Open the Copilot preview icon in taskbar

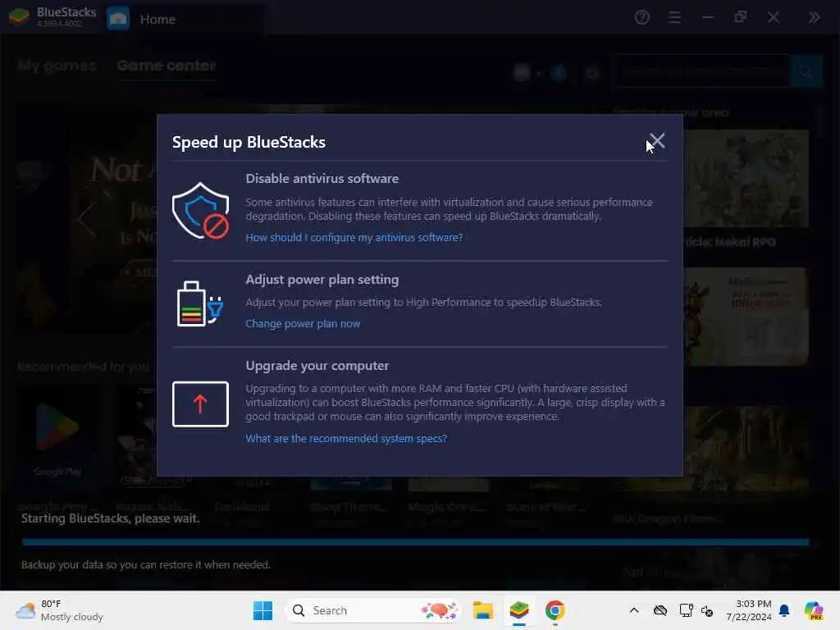point(814,610)
